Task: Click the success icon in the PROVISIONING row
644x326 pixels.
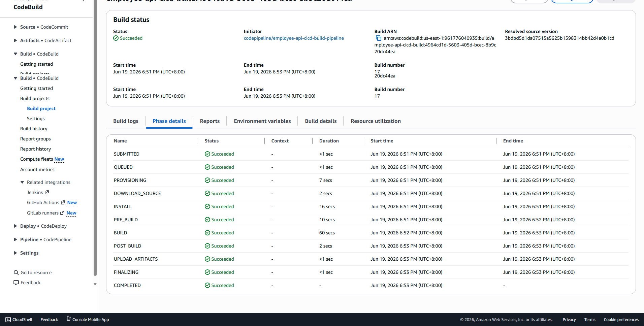Action: click(207, 180)
